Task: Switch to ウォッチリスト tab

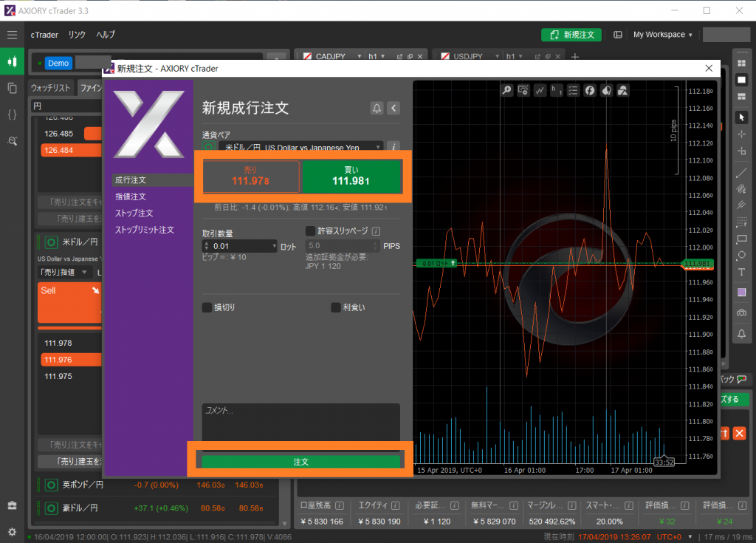Action: coord(51,88)
